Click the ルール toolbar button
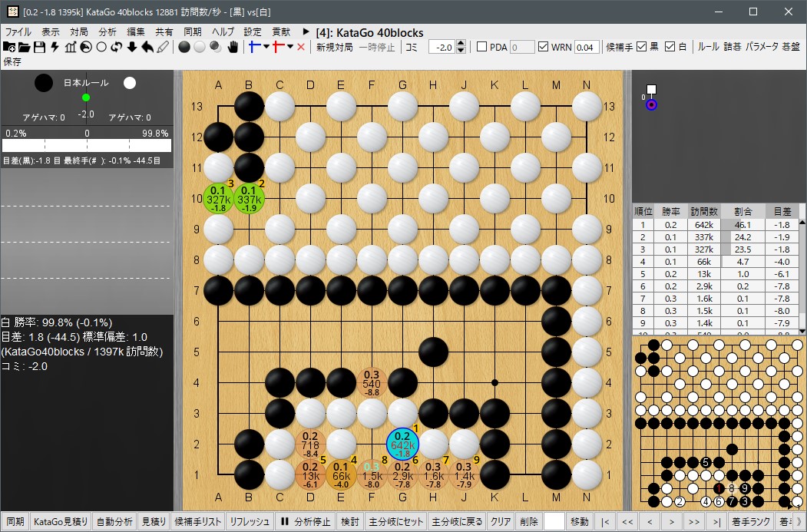Viewport: 807px width, 532px height. [708, 47]
